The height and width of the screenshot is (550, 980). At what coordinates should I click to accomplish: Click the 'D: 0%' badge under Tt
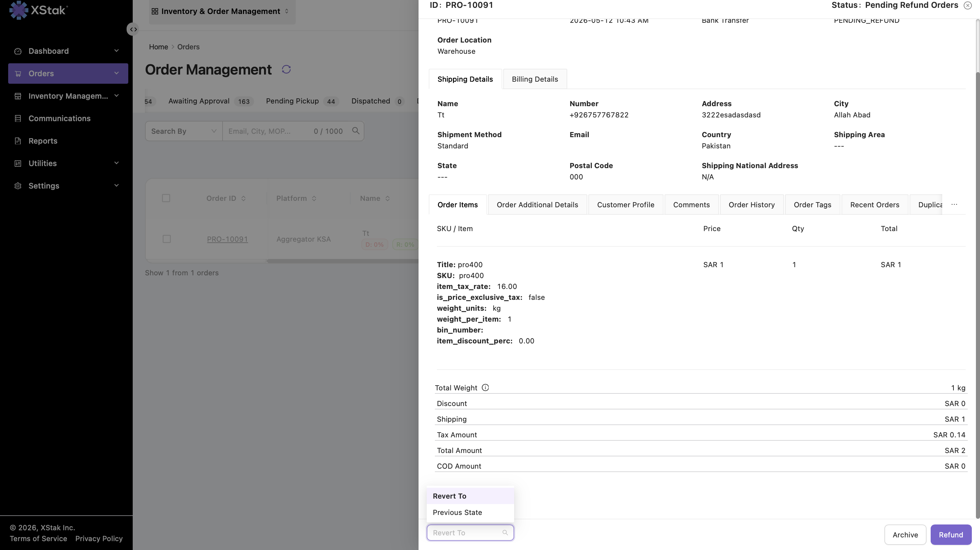tap(374, 245)
